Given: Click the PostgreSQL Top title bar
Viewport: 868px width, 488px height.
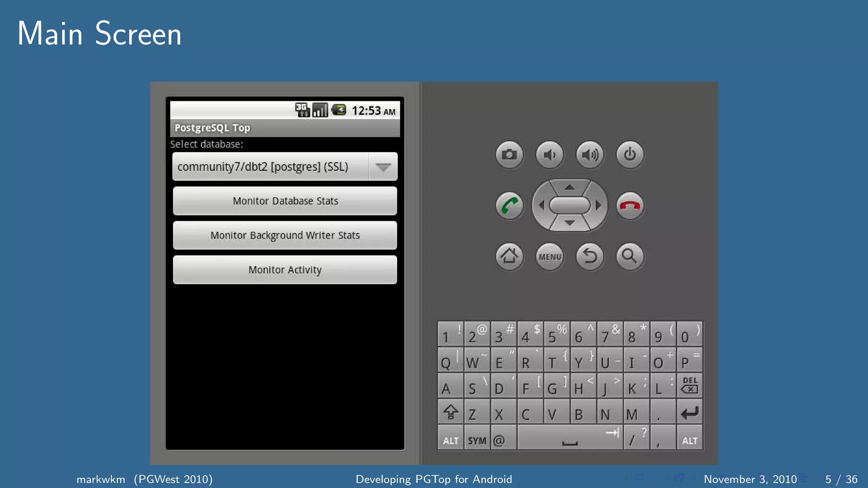Looking at the screenshot, I should point(285,128).
